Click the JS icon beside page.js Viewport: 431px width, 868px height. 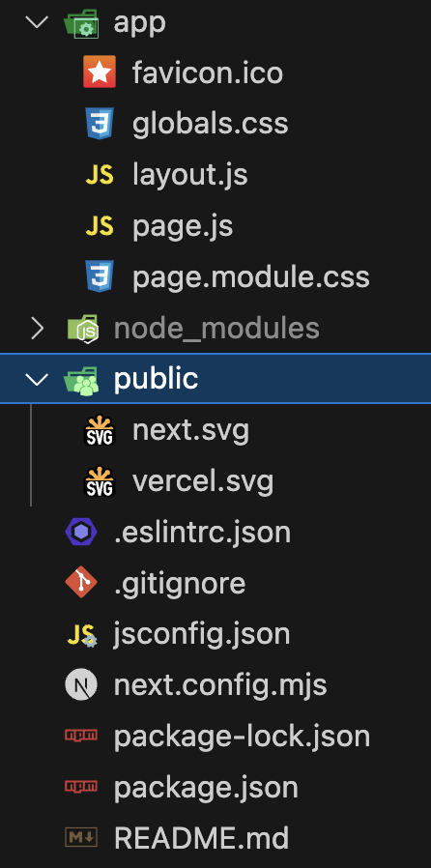[100, 226]
